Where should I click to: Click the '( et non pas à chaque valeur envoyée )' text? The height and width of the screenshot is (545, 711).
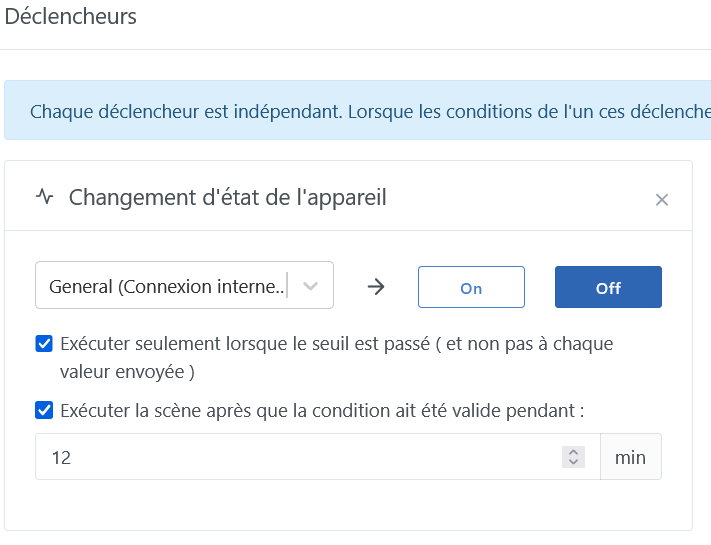(127, 371)
